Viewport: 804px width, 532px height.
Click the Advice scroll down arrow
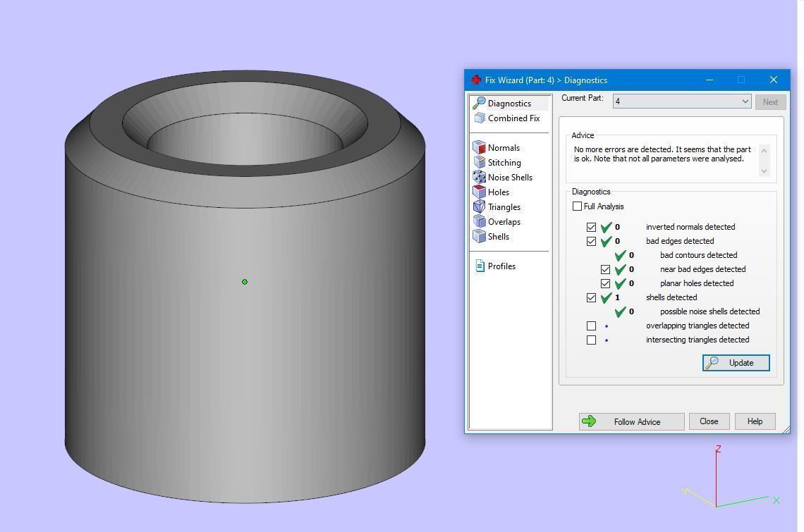point(764,171)
